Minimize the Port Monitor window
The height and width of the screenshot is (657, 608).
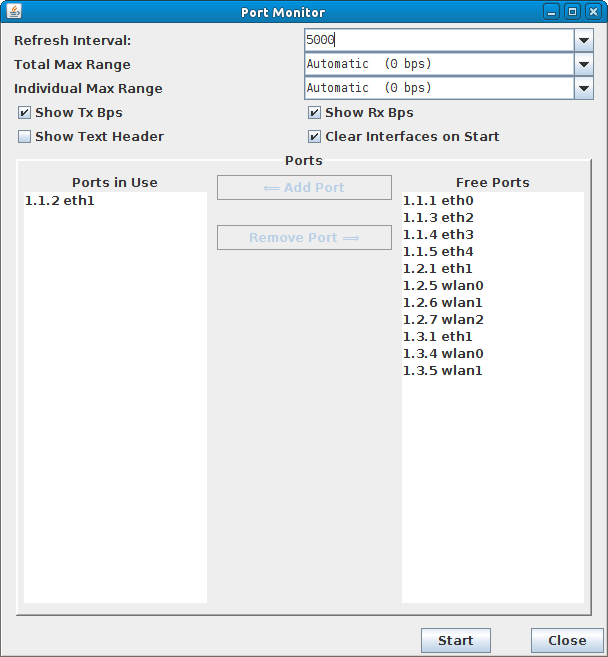(551, 12)
